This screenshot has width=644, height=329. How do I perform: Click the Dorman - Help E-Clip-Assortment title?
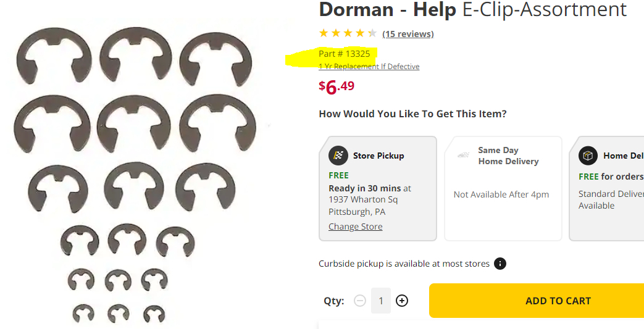472,9
